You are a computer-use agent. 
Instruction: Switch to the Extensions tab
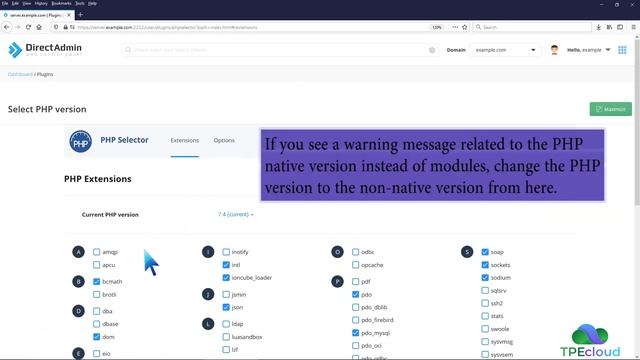(184, 140)
